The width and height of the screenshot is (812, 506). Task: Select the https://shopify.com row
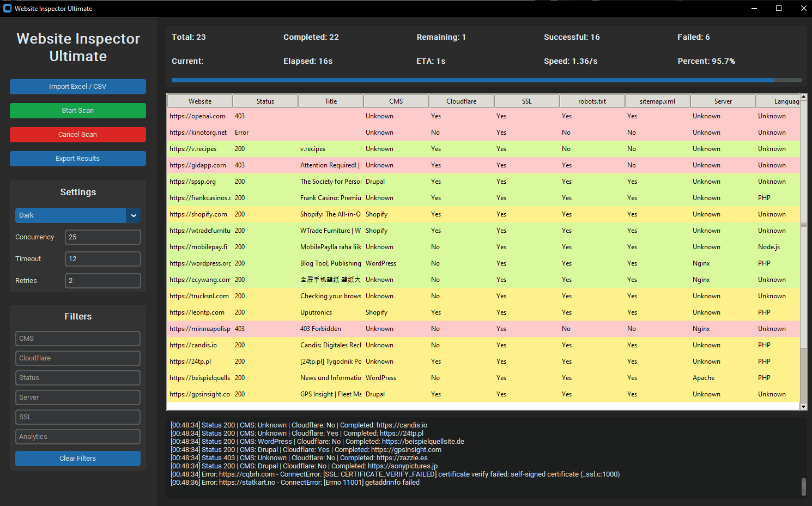(x=483, y=214)
